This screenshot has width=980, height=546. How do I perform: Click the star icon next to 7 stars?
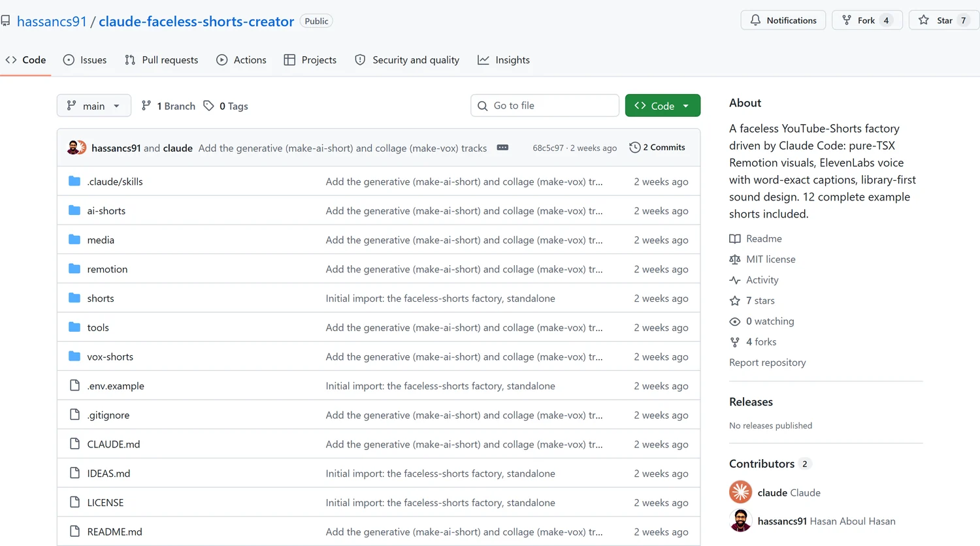[x=735, y=300]
